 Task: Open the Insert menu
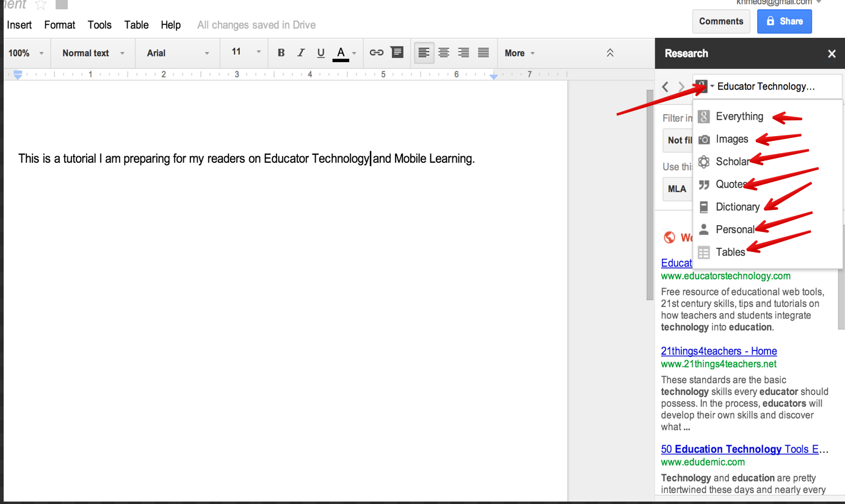20,25
